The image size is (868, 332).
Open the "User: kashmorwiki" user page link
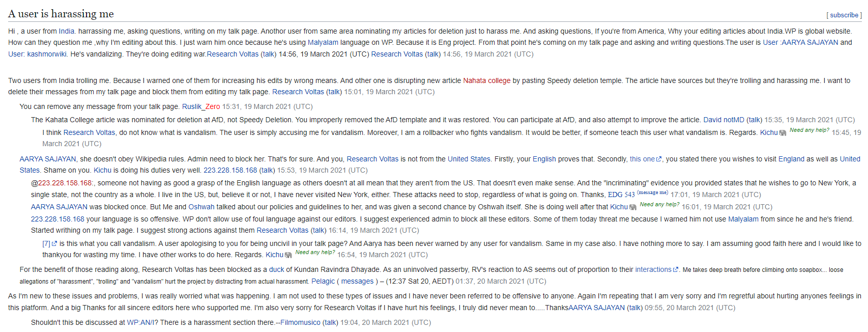click(x=37, y=54)
